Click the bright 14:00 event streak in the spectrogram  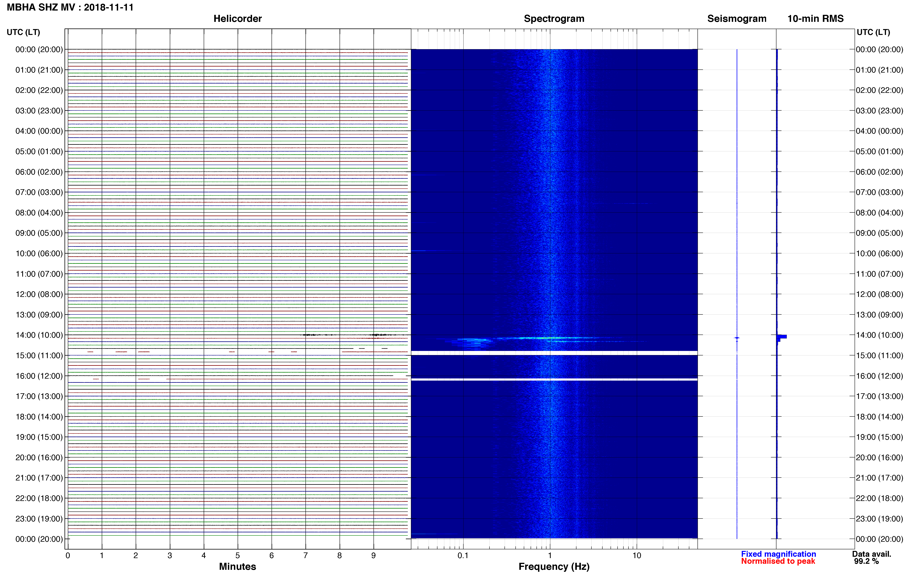coord(550,338)
